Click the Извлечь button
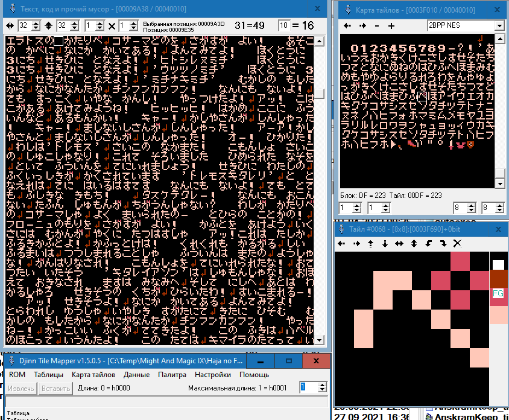The height and width of the screenshot is (420, 509). [21, 389]
